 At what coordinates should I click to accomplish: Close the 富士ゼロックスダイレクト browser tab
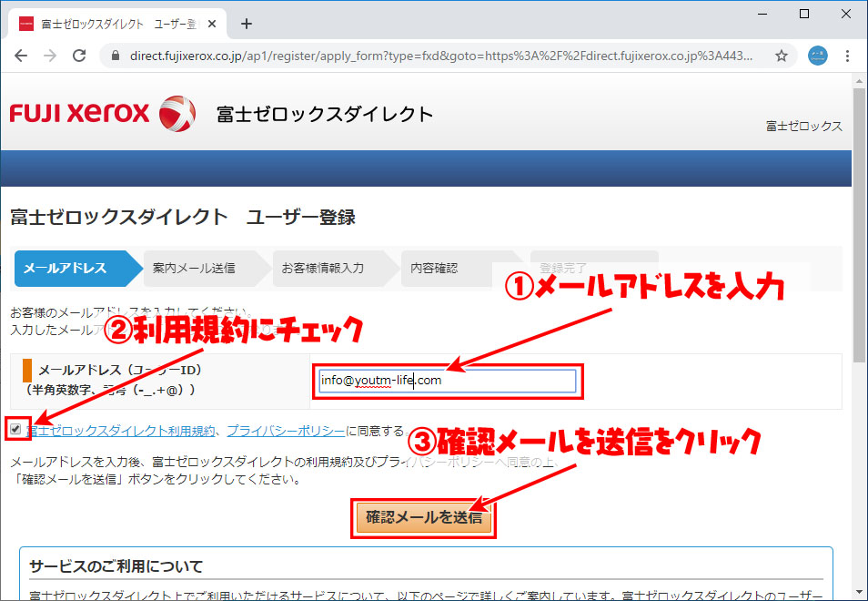coord(213,24)
